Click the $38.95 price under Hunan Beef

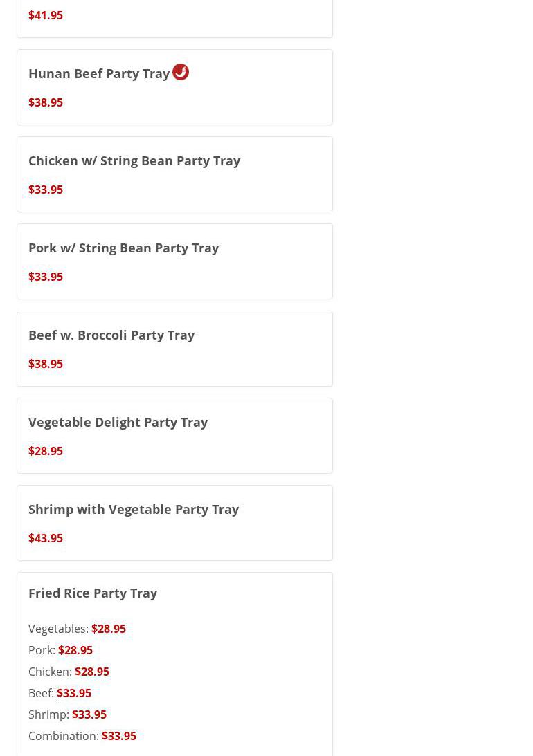(x=46, y=102)
